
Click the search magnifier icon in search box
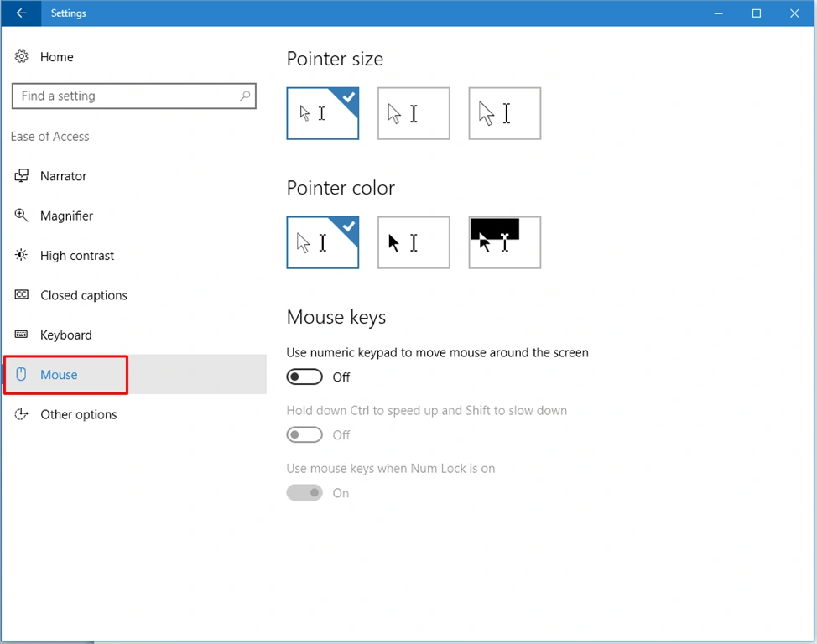[x=244, y=96]
